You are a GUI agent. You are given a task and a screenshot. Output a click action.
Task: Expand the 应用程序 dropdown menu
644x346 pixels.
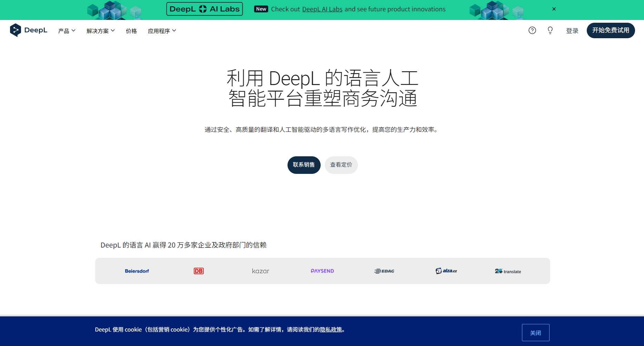(162, 31)
